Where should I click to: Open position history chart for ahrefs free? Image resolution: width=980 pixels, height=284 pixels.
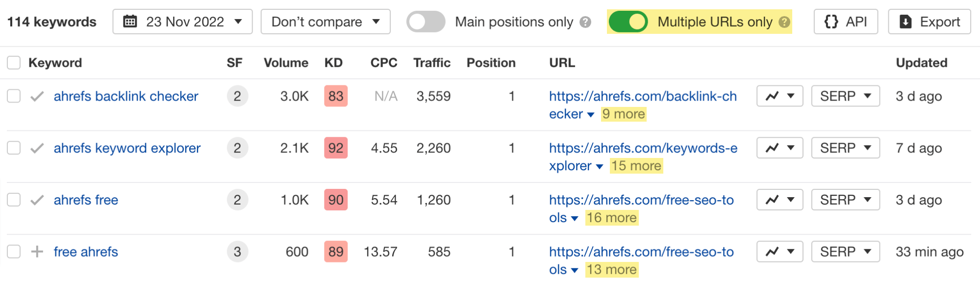click(x=779, y=200)
